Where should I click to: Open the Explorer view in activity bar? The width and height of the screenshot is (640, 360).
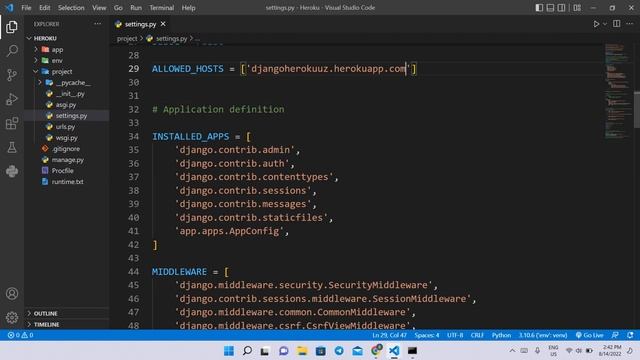point(12,27)
